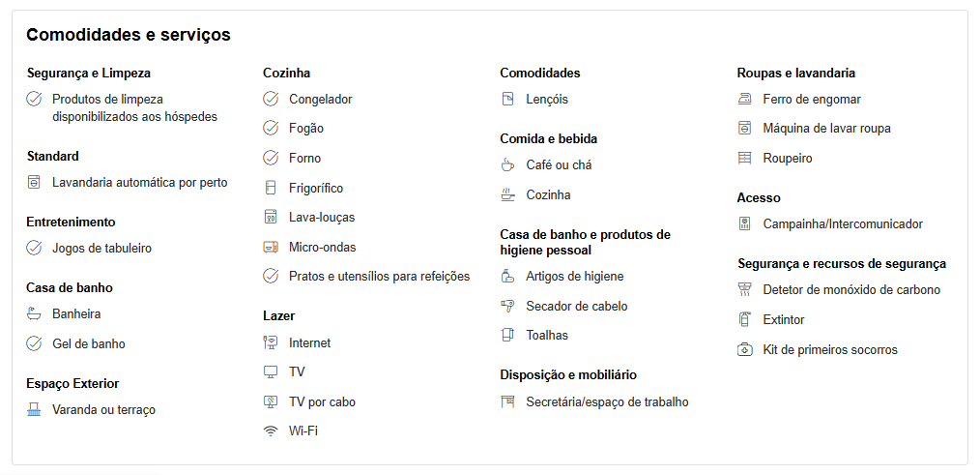Click the intercom icon beside Campainha/Intercomunicador
The height and width of the screenshot is (475, 980).
[x=744, y=223]
